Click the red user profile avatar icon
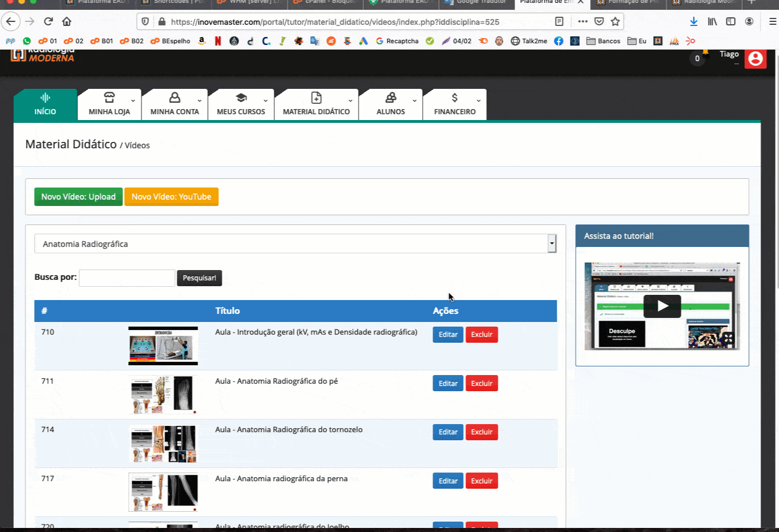Viewport: 779px width, 532px height. click(x=755, y=59)
